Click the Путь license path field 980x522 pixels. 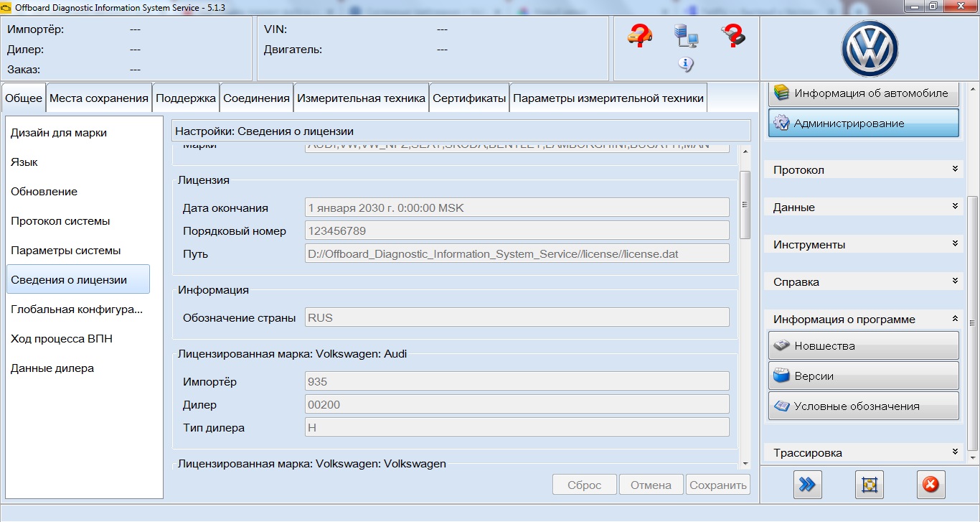[x=517, y=253]
